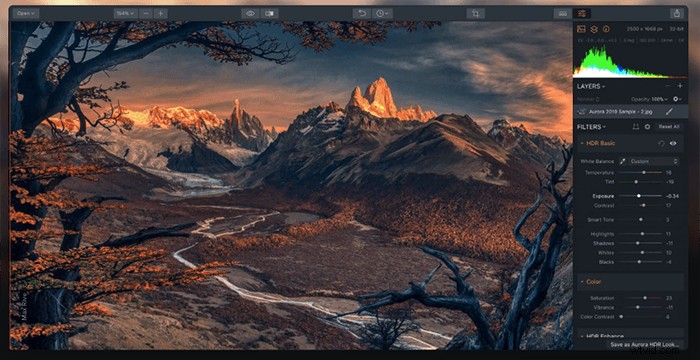The image size is (700, 360).
Task: Enable the before/after compare view
Action: 269,13
